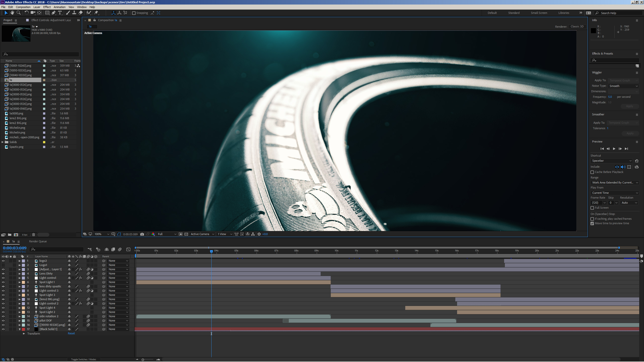
Task: Switch to the Effect Controls tab
Action: pos(39,20)
